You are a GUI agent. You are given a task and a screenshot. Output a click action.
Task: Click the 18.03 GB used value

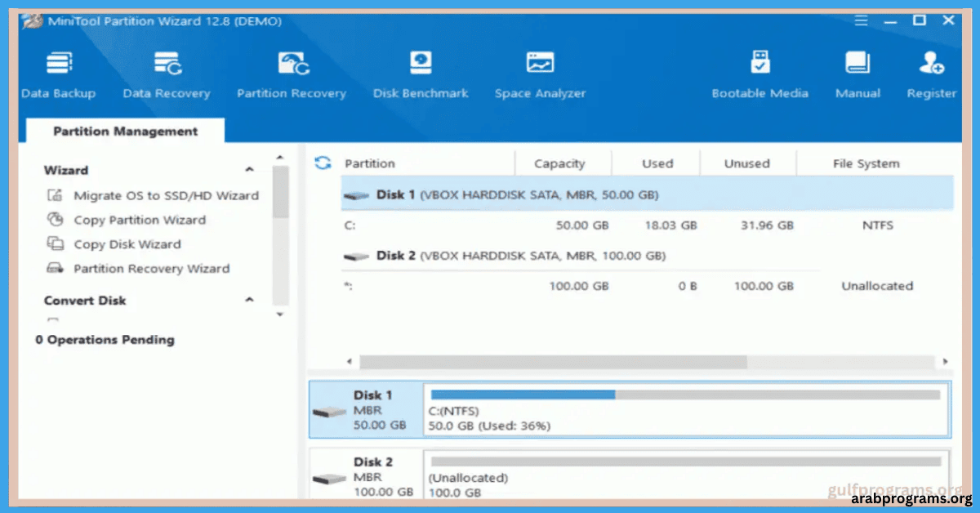[x=670, y=225]
